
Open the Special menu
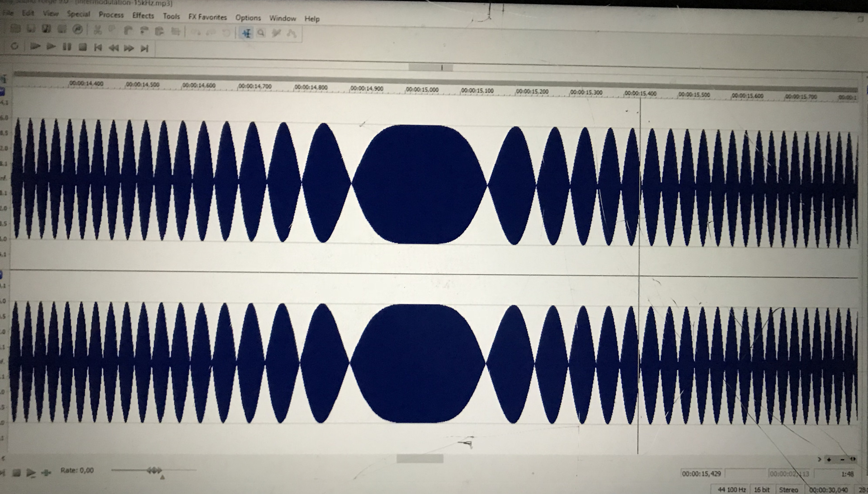coord(79,14)
